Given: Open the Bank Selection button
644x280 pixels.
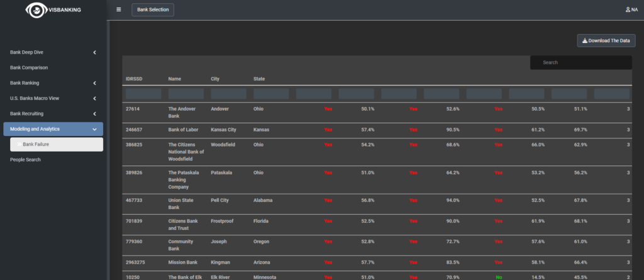Looking at the screenshot, I should point(153,9).
